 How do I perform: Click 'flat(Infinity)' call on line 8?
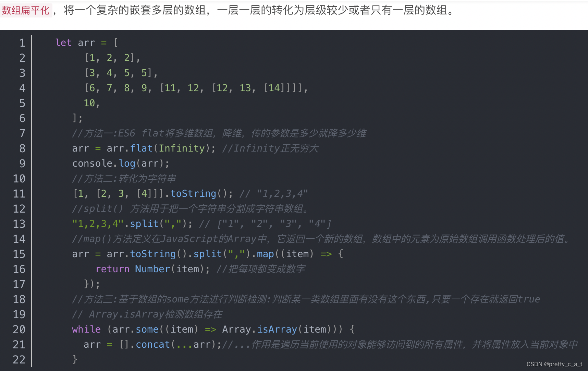pos(170,148)
